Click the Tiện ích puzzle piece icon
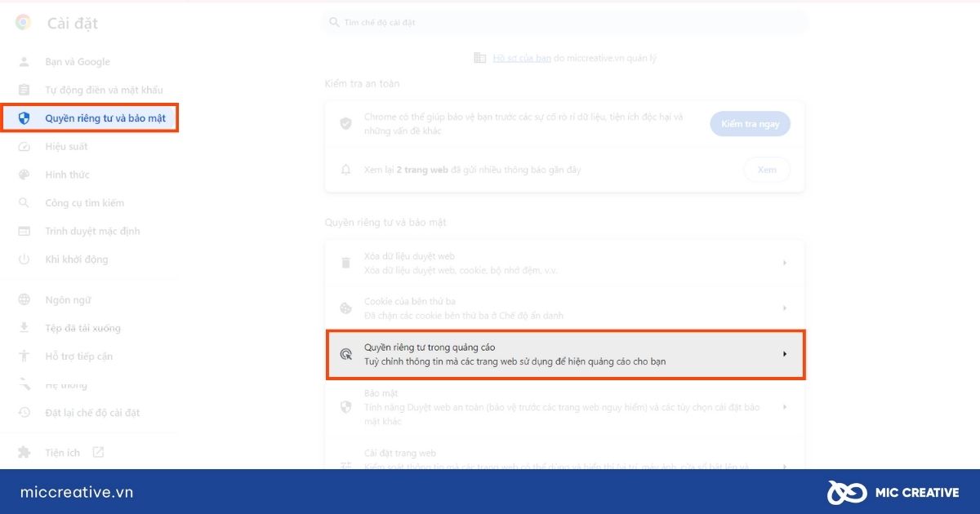The image size is (980, 514). pyautogui.click(x=24, y=452)
